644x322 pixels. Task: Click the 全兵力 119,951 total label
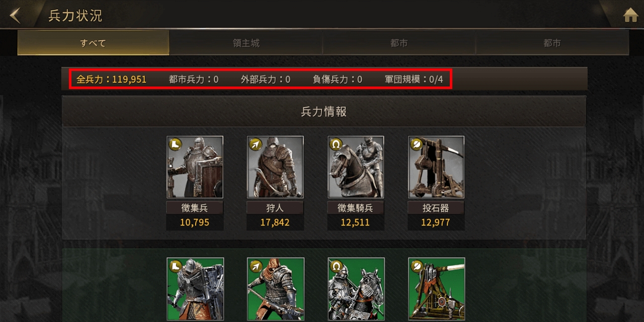[x=111, y=79]
